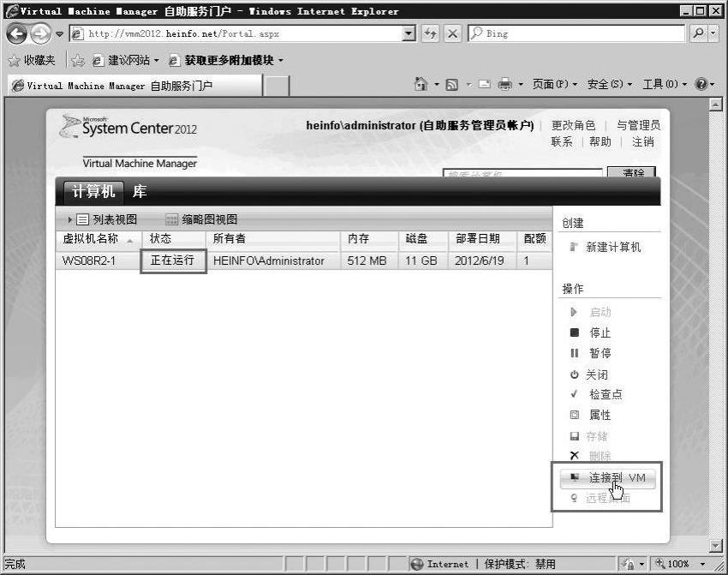This screenshot has height=575, width=728.
Task: Open a new blank browser tab
Action: pos(277,86)
